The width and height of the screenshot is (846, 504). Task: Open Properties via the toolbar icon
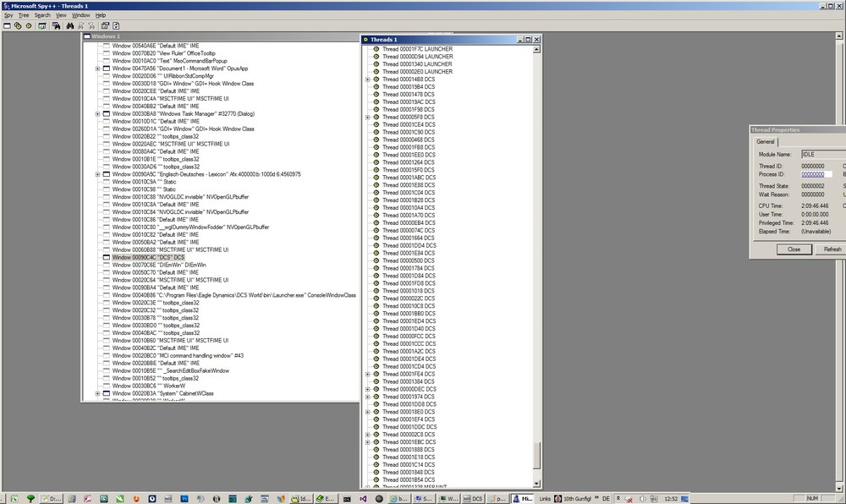[105, 25]
